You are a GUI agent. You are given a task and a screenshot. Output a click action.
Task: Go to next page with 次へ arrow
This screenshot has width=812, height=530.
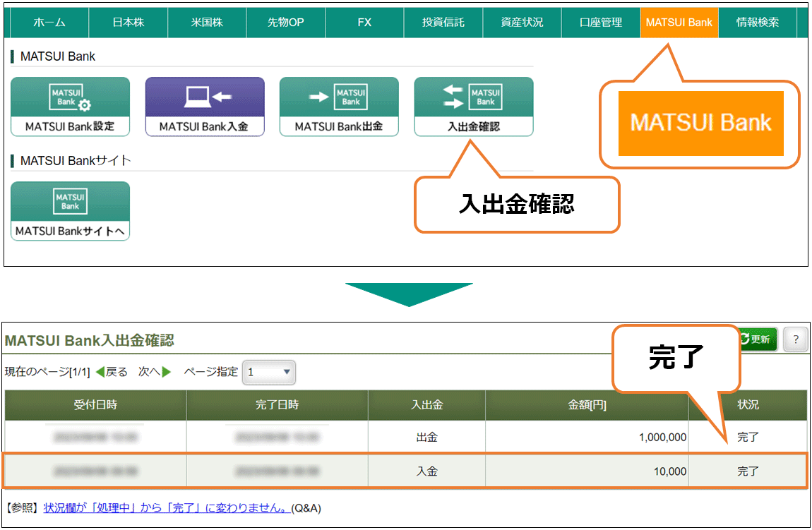coord(155,372)
